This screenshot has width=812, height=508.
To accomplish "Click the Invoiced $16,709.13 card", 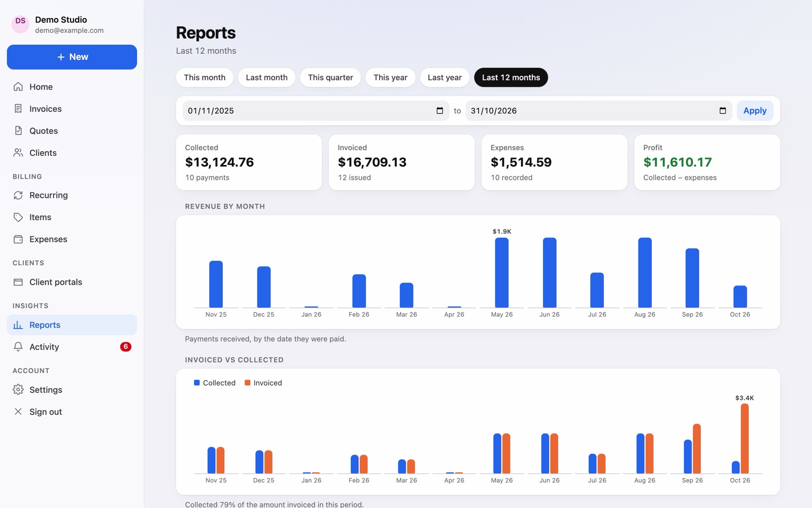I will click(x=401, y=163).
